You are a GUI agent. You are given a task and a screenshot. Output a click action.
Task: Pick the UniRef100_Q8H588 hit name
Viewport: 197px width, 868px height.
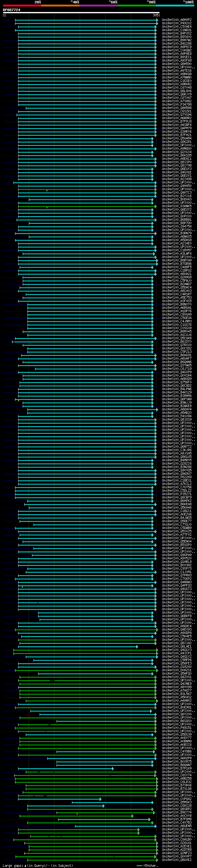[177, 108]
